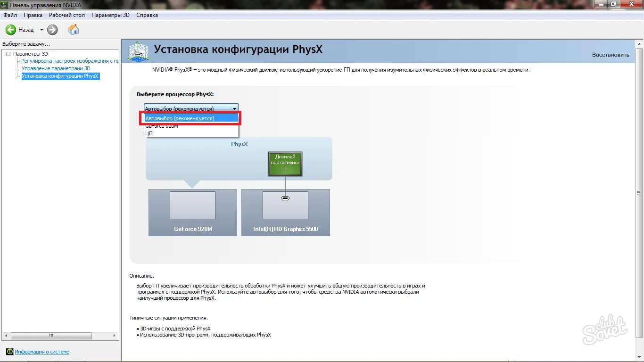Click the Типичные ситуации применения. text
The height and width of the screenshot is (362, 644).
coord(168,318)
